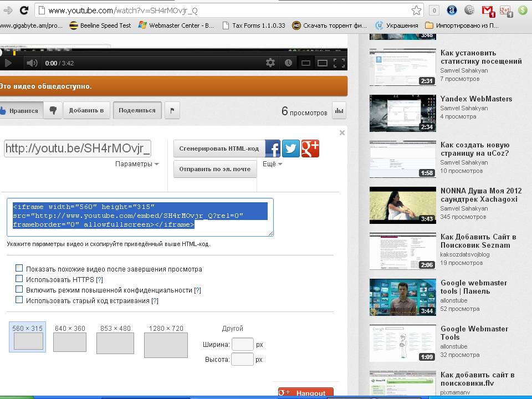Image resolution: width=532 pixels, height=399 pixels.
Task: Click the green dollar extension icon
Action: pyautogui.click(x=523, y=10)
